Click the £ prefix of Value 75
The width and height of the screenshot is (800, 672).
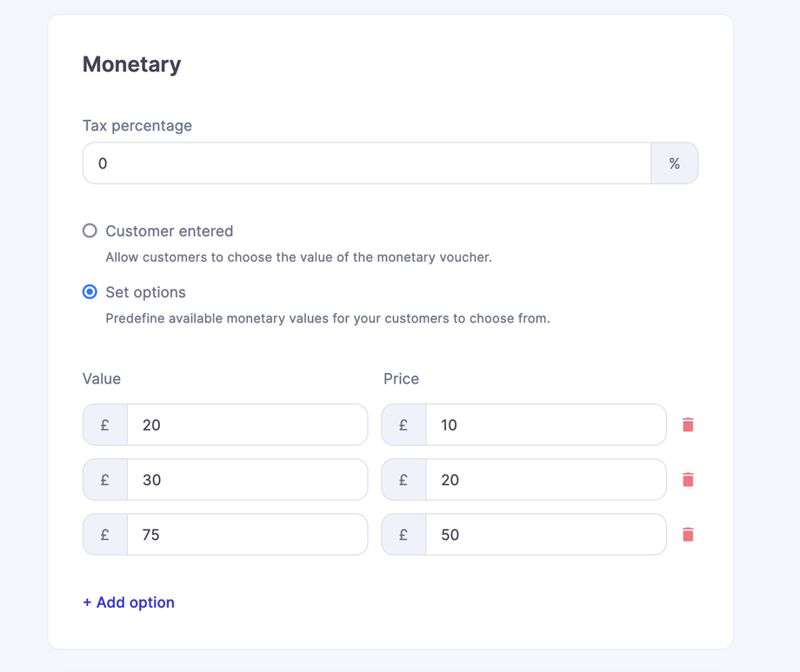click(x=105, y=535)
